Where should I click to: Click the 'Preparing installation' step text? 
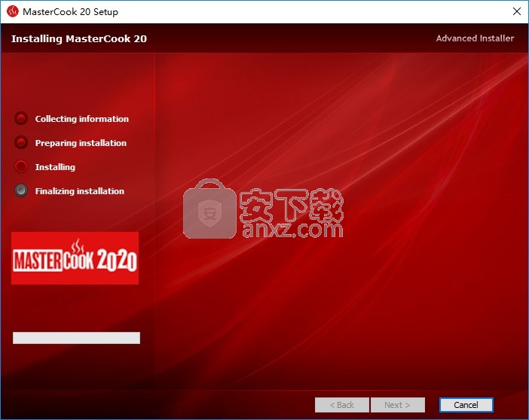[x=81, y=143]
